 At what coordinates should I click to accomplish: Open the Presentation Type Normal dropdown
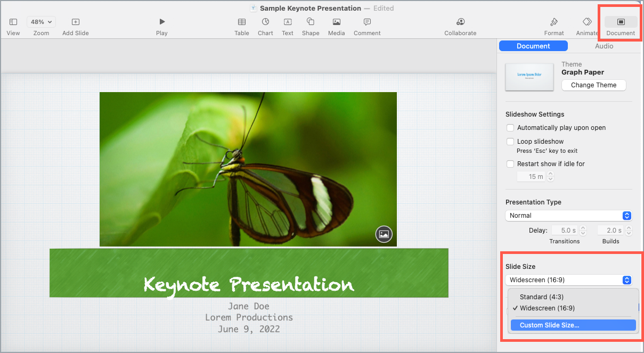(x=568, y=216)
